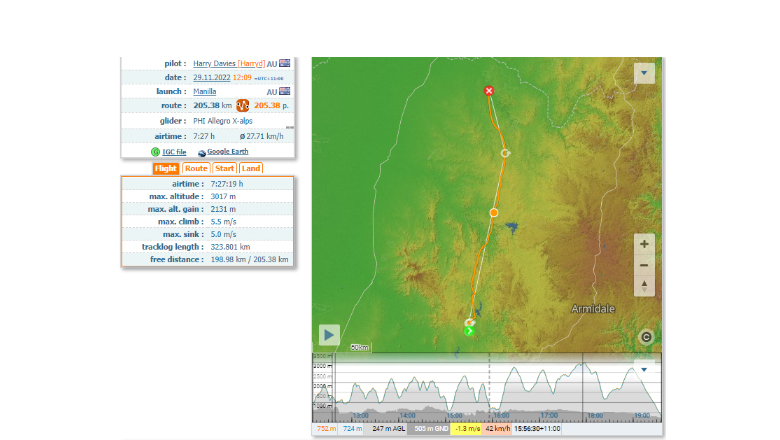Zoom in on the map

click(x=644, y=244)
